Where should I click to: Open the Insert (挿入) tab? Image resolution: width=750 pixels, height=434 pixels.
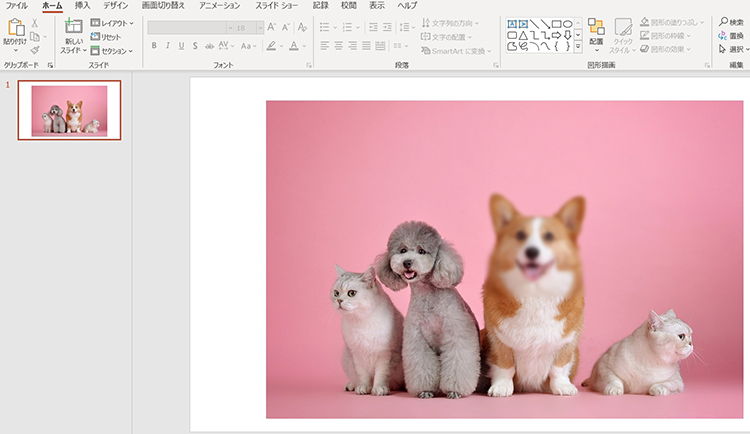82,6
